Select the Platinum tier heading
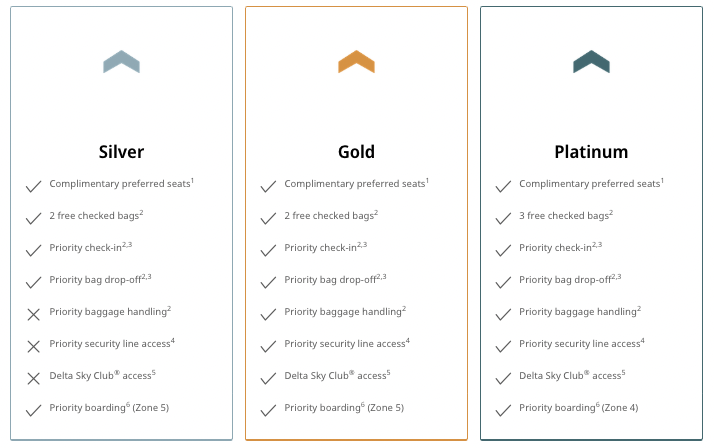The width and height of the screenshot is (714, 448). point(591,152)
